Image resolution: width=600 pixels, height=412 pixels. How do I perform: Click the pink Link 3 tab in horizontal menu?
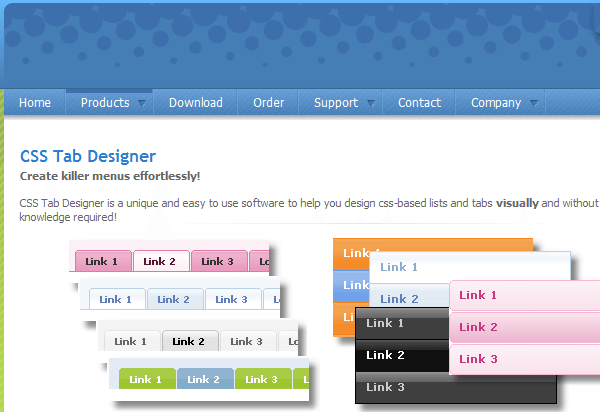(219, 261)
